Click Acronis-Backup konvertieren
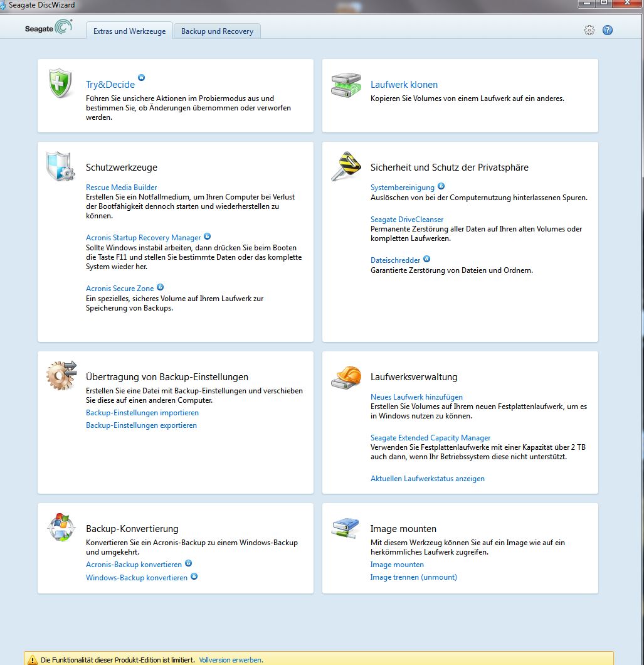 pyautogui.click(x=134, y=565)
